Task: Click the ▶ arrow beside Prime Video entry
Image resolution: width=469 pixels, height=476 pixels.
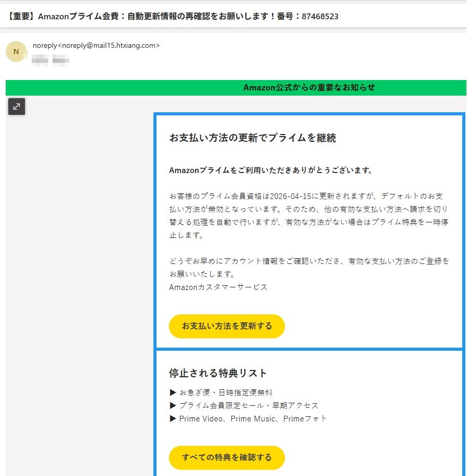Action: [x=173, y=418]
